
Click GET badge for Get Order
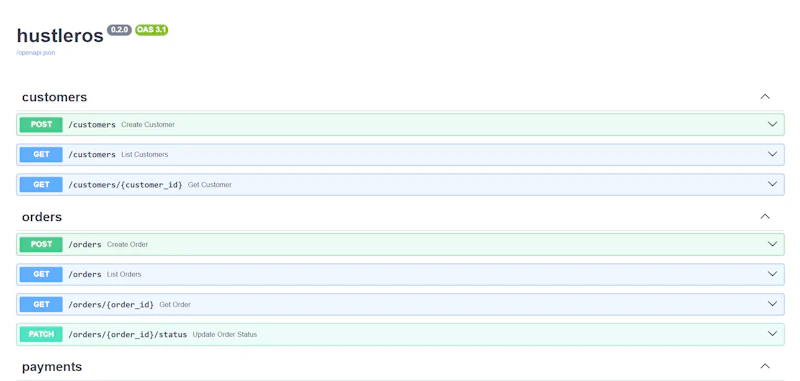[x=41, y=304]
